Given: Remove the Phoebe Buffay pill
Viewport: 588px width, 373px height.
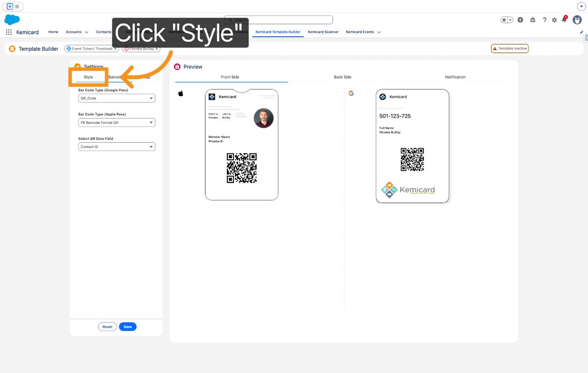Looking at the screenshot, I should coord(157,49).
